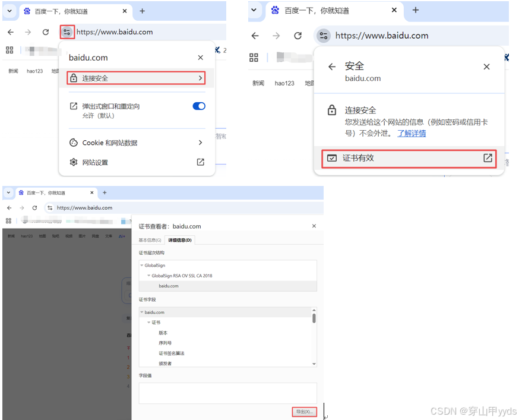Collapse the GlobalSign root in certificate hierarchy
Image resolution: width=519 pixels, height=420 pixels.
(142, 266)
